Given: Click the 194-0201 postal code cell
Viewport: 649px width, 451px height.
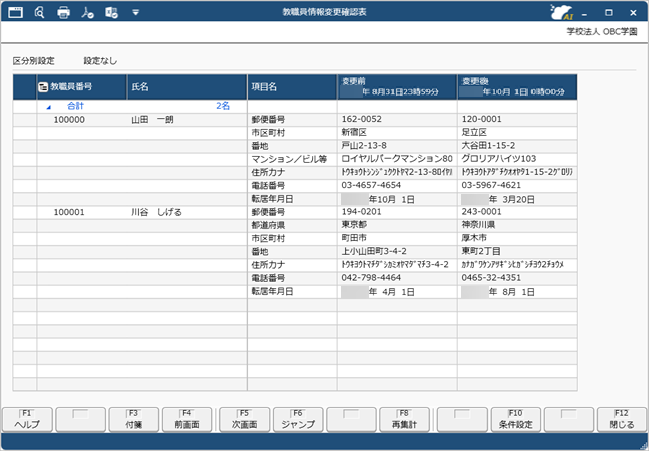Looking at the screenshot, I should coord(397,212).
